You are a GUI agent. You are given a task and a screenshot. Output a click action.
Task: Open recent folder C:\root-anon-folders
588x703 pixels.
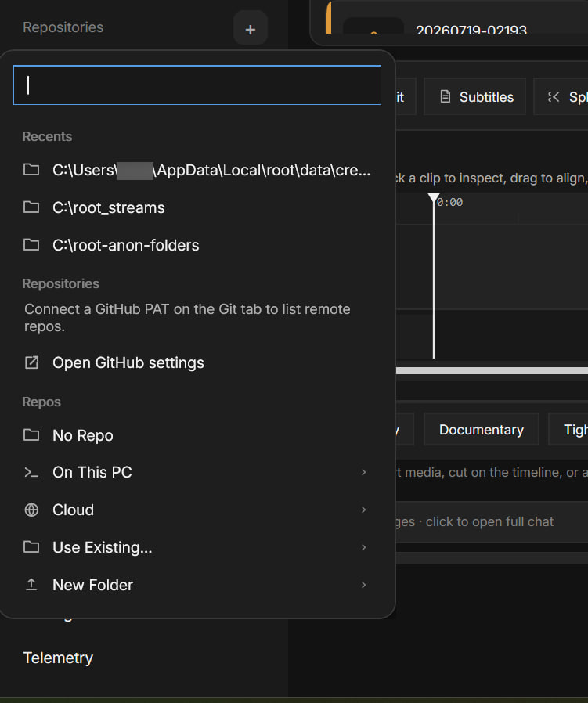pos(197,245)
